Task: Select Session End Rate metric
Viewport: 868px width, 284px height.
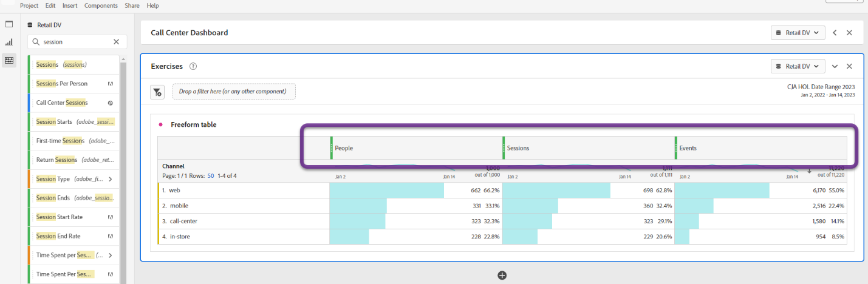Action: 73,236
